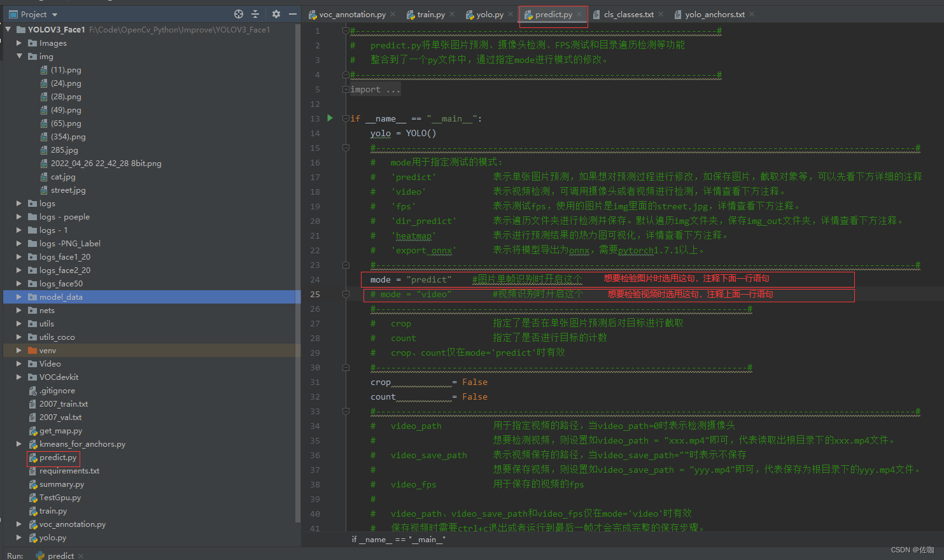Select train.py in project tree
The image size is (944, 560).
point(53,510)
